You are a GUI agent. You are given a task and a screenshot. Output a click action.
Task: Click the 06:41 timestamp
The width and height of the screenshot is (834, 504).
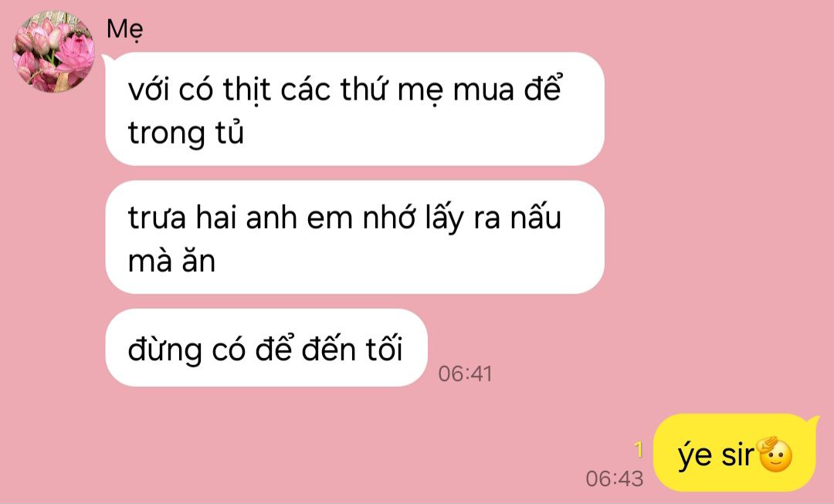point(466,374)
